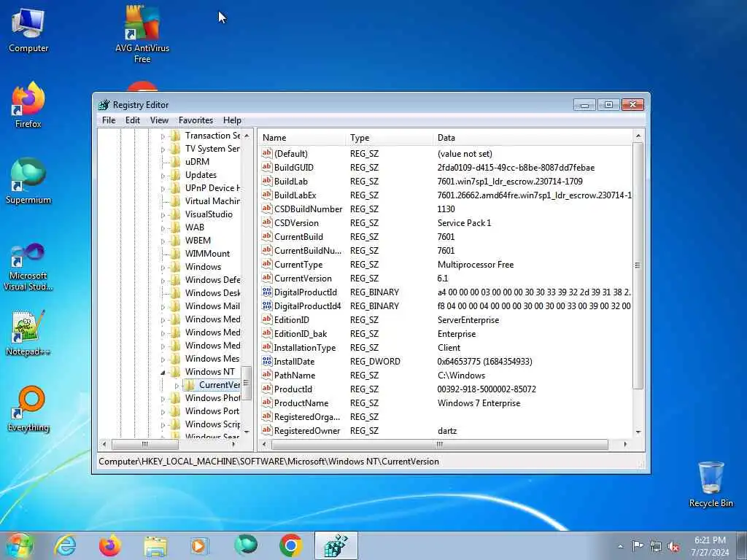Screen dimensions: 747x560
Task: Collapse the Windows NT tree node
Action: [x=163, y=372]
